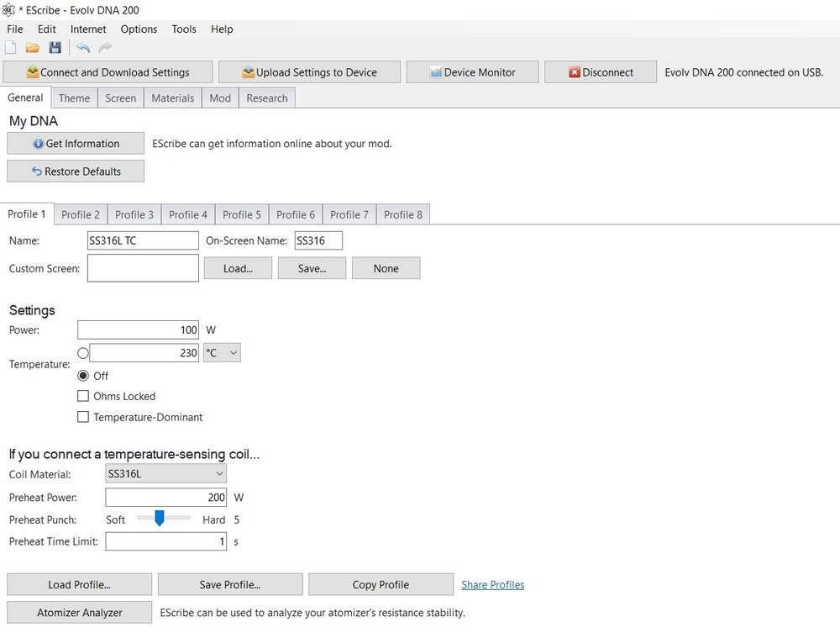Click the Open folder toolbar icon
Image resolution: width=840 pixels, height=638 pixels.
[33, 49]
